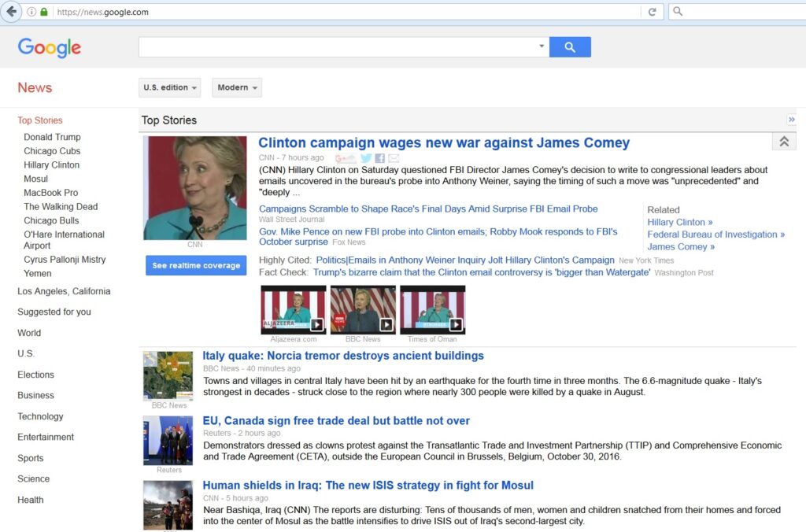Open the Chicago Cubs topic
Image resolution: width=806 pixels, height=532 pixels.
(x=52, y=151)
